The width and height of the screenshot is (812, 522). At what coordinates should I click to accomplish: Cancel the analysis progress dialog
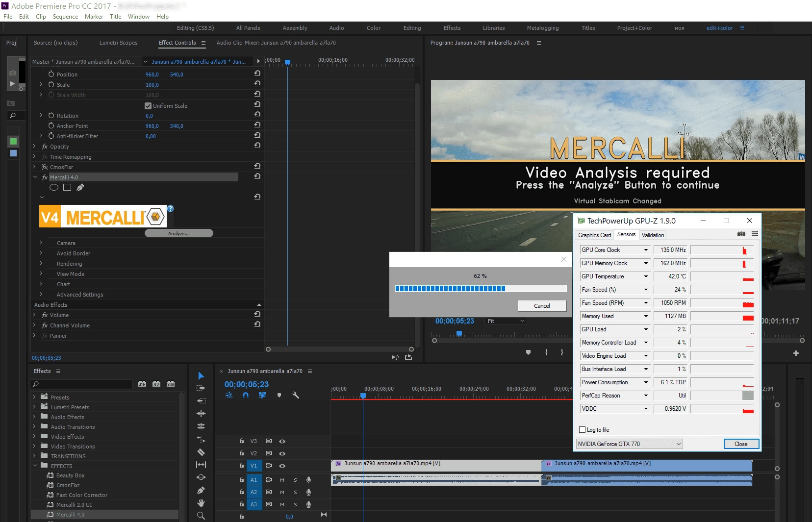click(x=542, y=306)
